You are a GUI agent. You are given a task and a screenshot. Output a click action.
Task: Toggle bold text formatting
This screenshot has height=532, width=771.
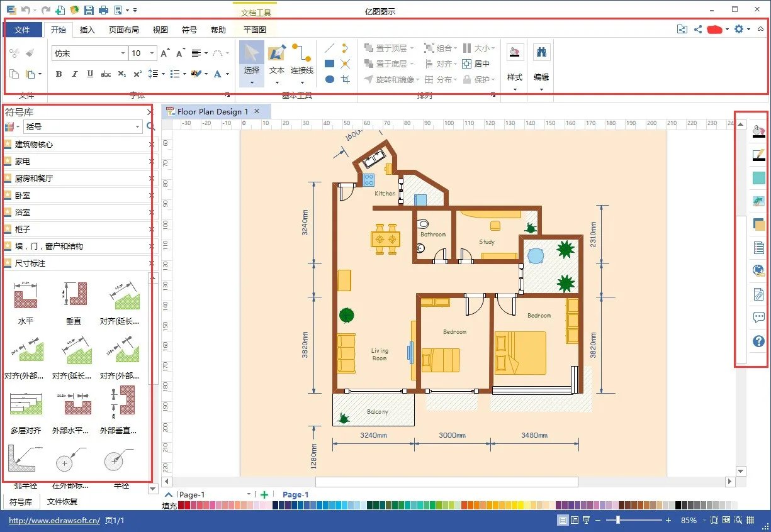(59, 74)
